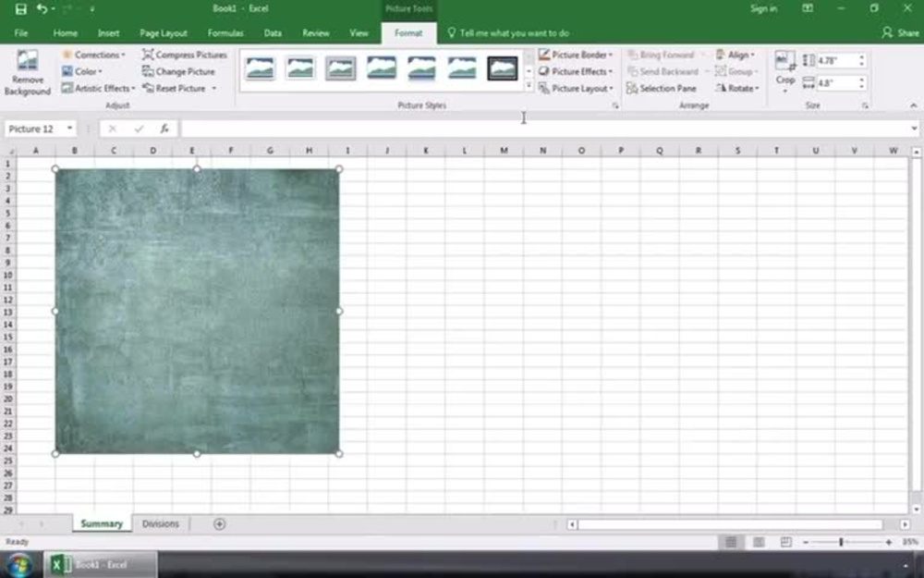This screenshot has width=924, height=578.
Task: Open the Windows Start button
Action: coord(18,565)
